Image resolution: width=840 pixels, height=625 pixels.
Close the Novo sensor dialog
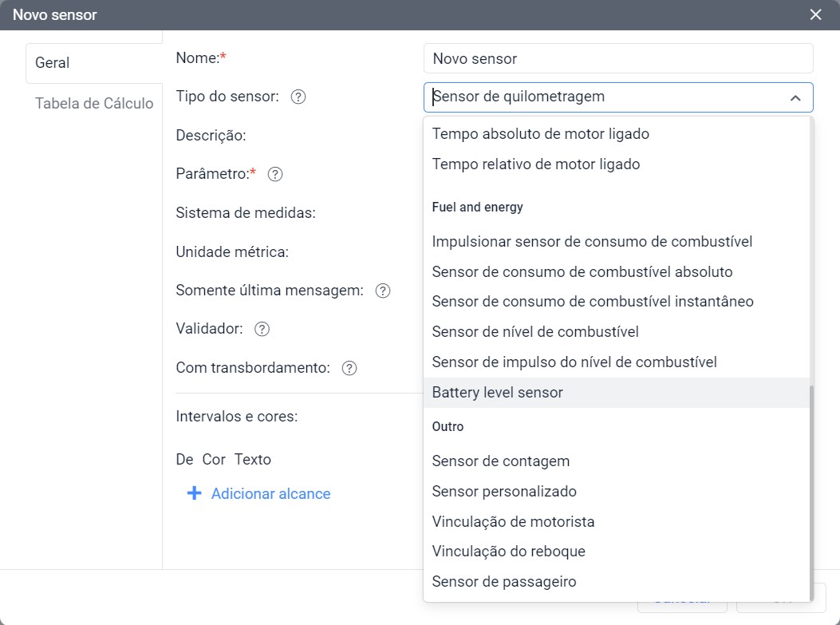(815, 15)
